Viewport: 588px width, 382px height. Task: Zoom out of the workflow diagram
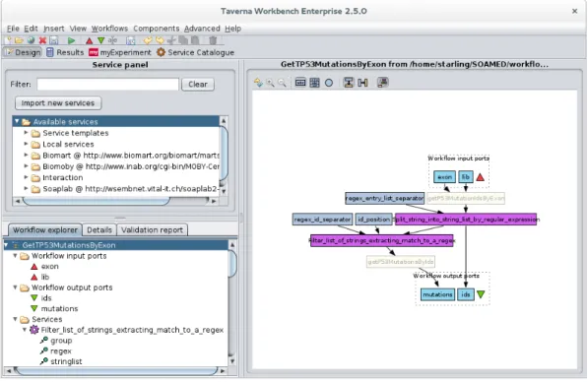coord(282,83)
